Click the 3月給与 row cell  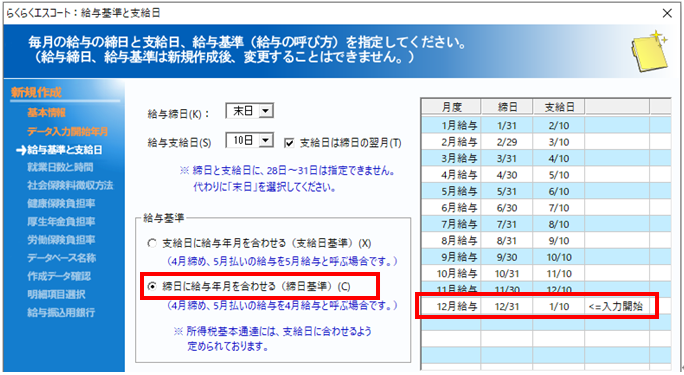coord(451,158)
